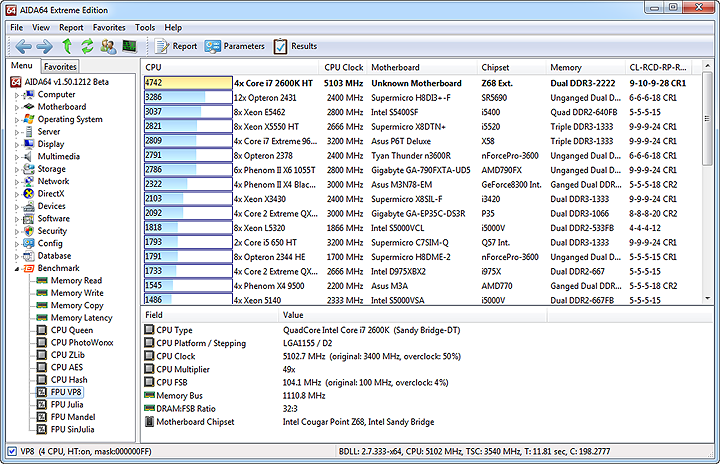Switch to the Favorites tab
The image size is (720, 464).
pos(60,67)
